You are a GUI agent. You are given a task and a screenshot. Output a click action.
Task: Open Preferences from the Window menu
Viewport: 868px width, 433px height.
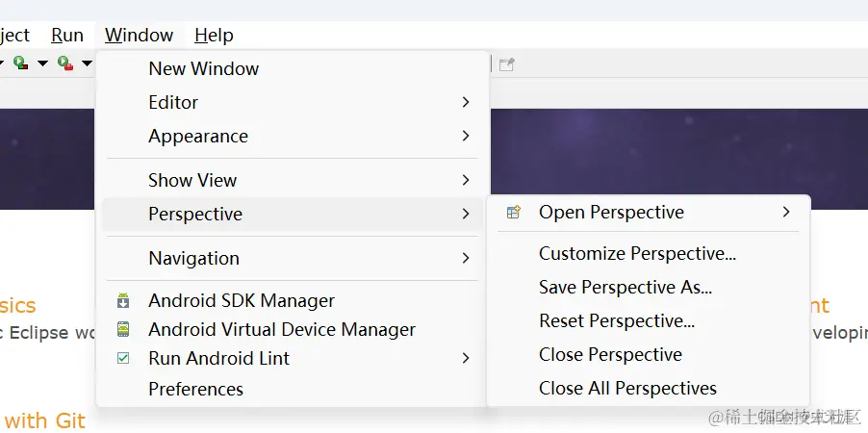195,389
